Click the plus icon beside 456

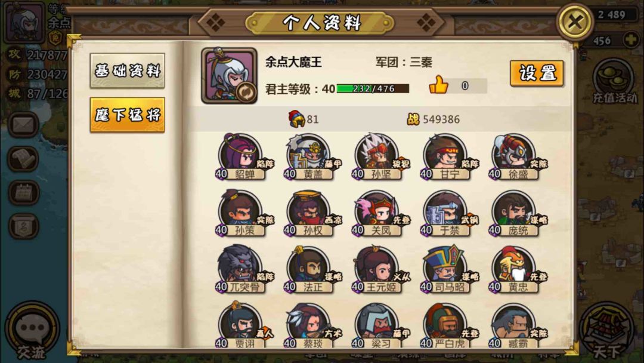(630, 40)
